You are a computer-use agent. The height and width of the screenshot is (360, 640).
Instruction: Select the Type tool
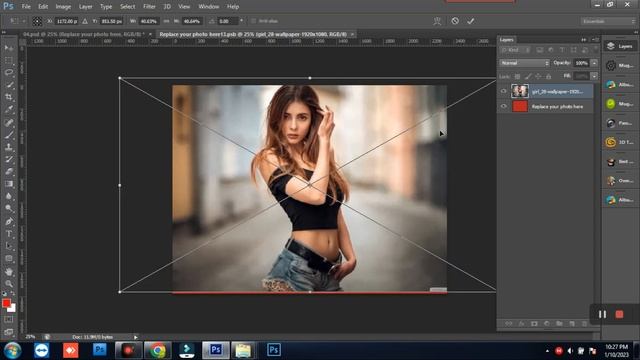coord(9,234)
